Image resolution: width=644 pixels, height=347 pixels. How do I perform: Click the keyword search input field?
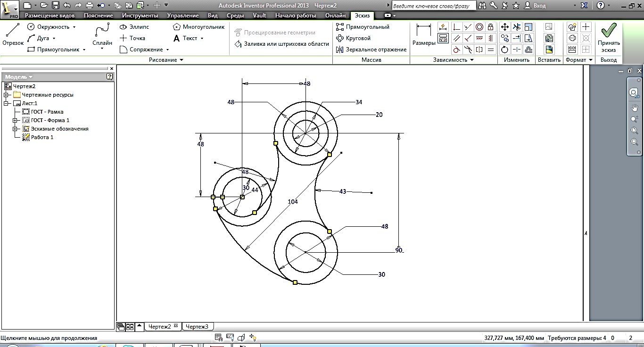point(434,5)
